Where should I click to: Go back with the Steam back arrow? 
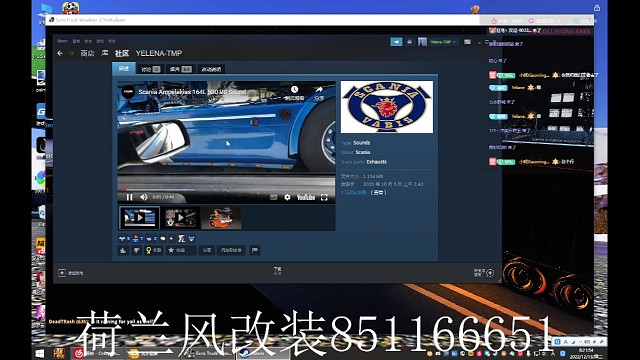click(60, 53)
